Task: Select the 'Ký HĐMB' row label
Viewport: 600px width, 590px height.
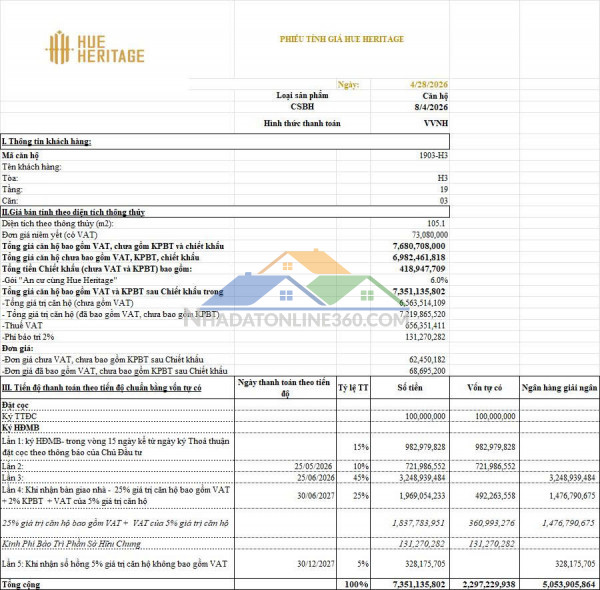Action: [x=21, y=427]
